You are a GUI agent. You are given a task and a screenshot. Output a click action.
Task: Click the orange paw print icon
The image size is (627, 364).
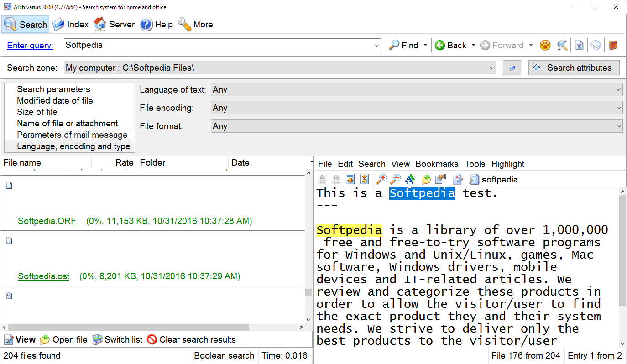coord(545,45)
